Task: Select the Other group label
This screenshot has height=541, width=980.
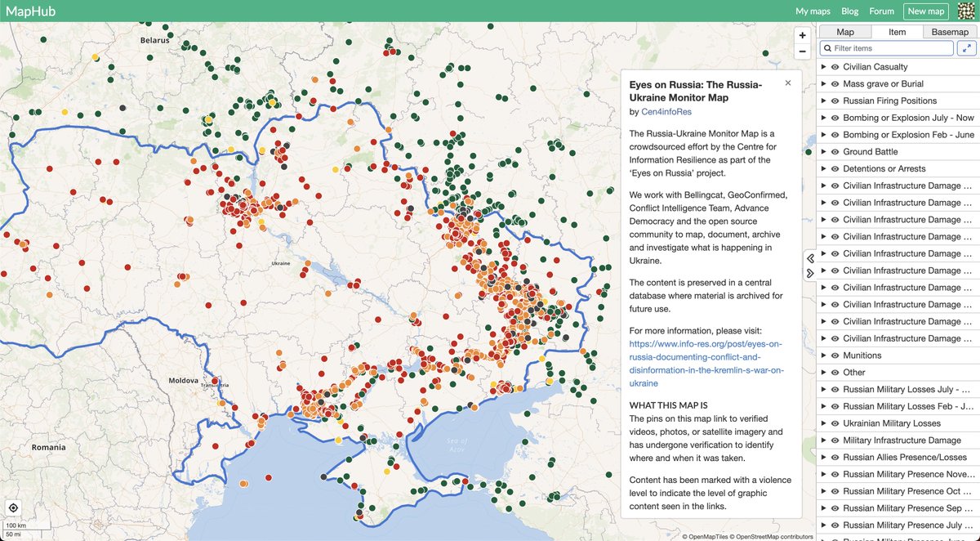Action: [854, 373]
